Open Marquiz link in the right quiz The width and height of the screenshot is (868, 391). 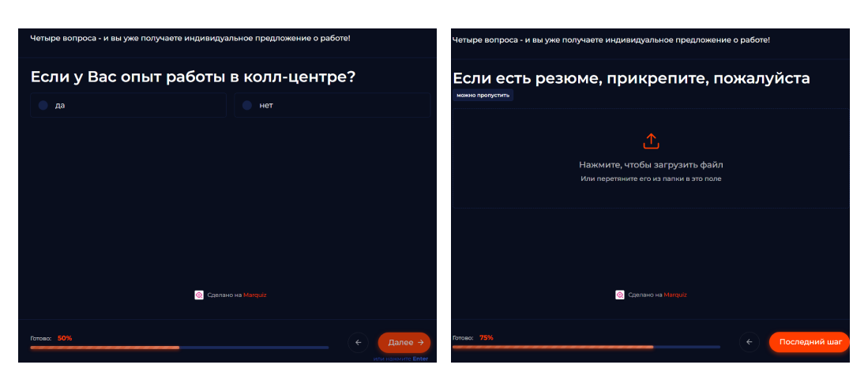point(675,295)
